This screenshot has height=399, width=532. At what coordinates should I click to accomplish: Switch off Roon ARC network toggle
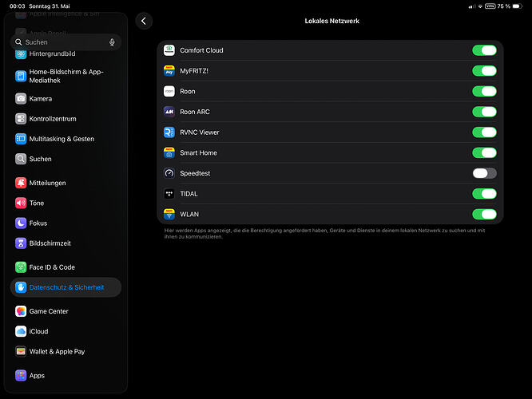(484, 112)
